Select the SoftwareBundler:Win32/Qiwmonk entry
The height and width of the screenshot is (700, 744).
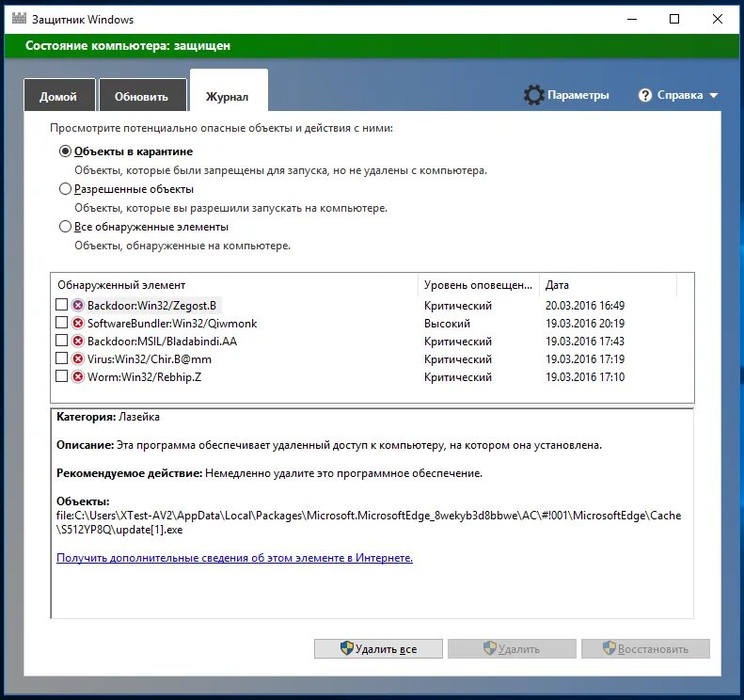pos(172,324)
